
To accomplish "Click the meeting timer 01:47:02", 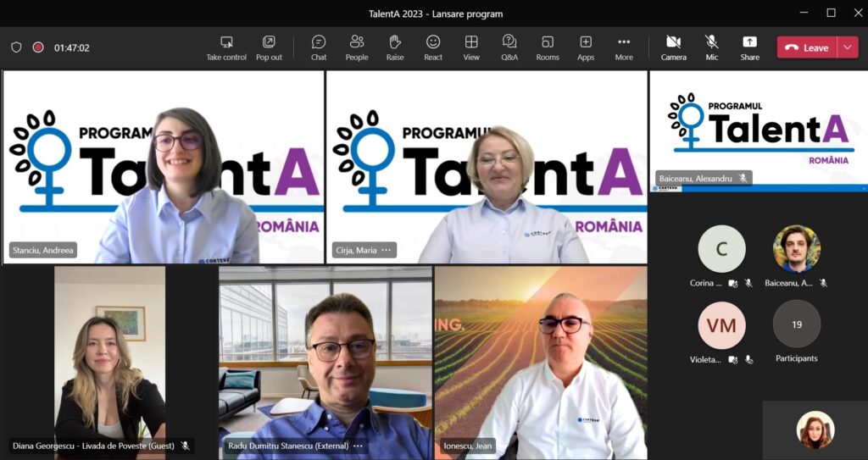I will click(x=72, y=48).
